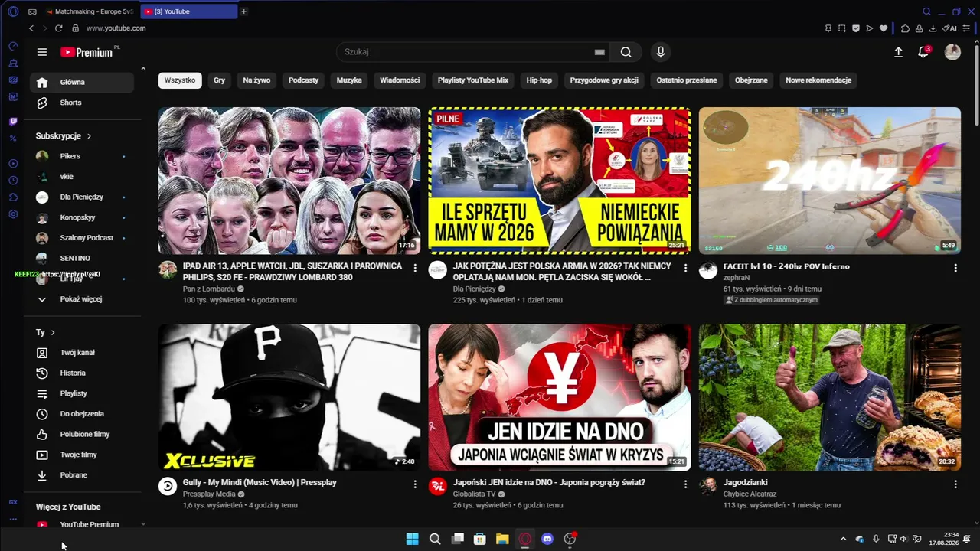
Task: Click the browser address bar URL
Action: pyautogui.click(x=116, y=28)
